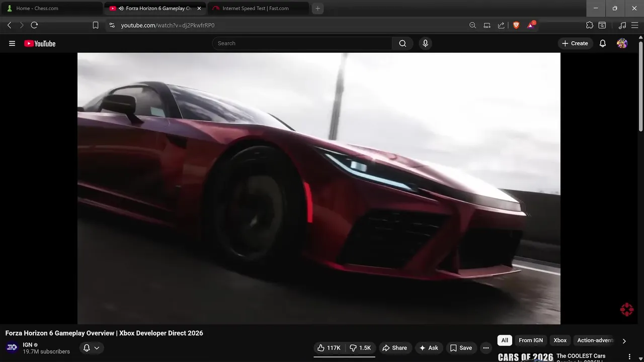This screenshot has height=362, width=644.
Task: Open the media control music-note icon
Action: [622, 25]
